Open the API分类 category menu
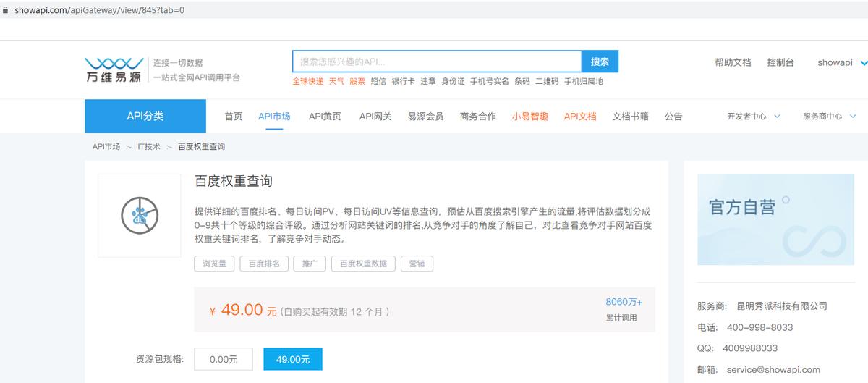The height and width of the screenshot is (383, 868). coord(145,116)
